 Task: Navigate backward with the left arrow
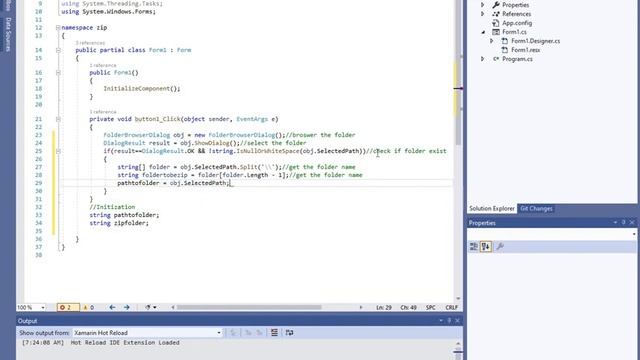[x=112, y=307]
